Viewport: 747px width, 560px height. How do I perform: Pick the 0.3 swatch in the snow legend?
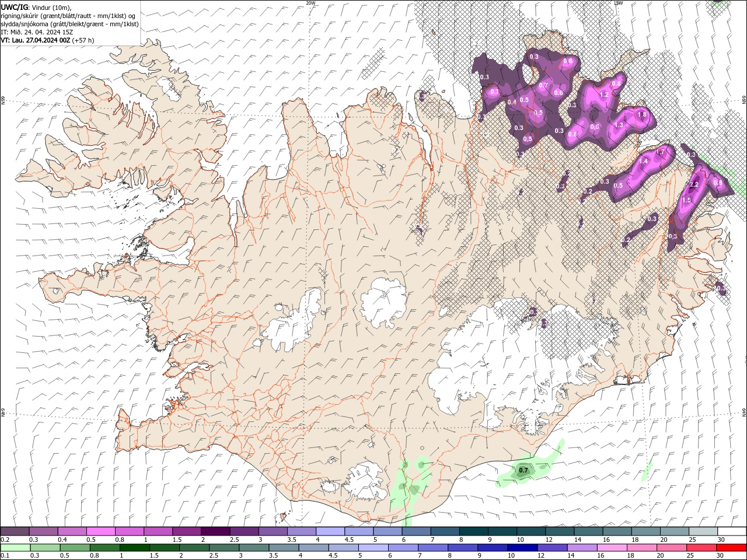click(x=44, y=531)
